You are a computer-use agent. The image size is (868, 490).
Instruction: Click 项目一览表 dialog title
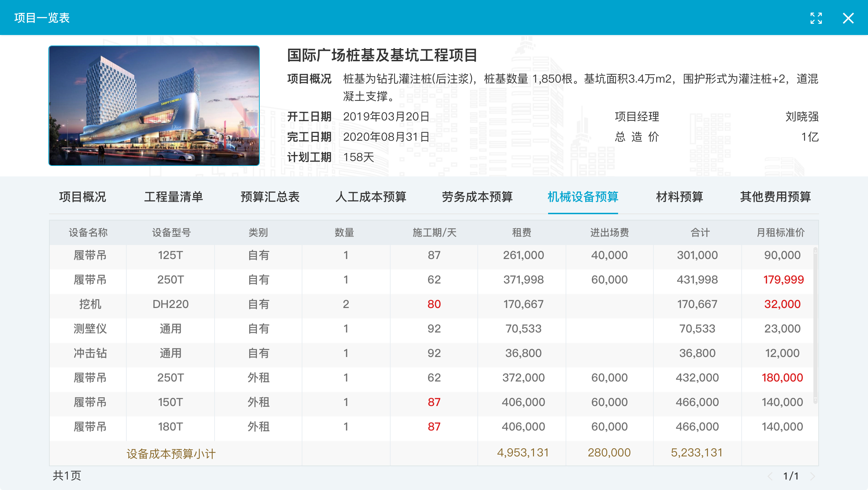click(x=42, y=18)
